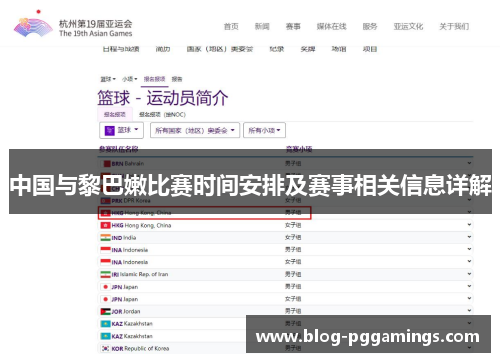The width and height of the screenshot is (500, 362).
Task: Open the 服务 services menu item
Action: coord(370,26)
